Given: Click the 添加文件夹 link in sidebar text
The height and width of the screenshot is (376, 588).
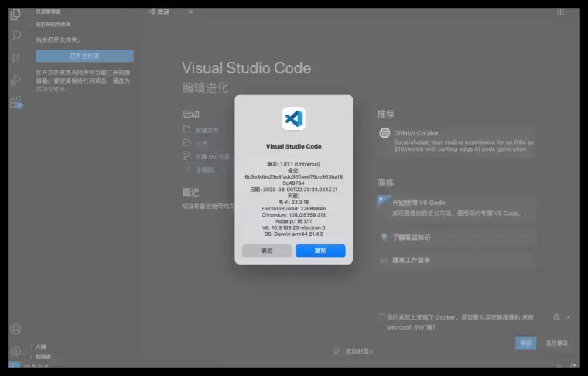Looking at the screenshot, I should pos(50,89).
